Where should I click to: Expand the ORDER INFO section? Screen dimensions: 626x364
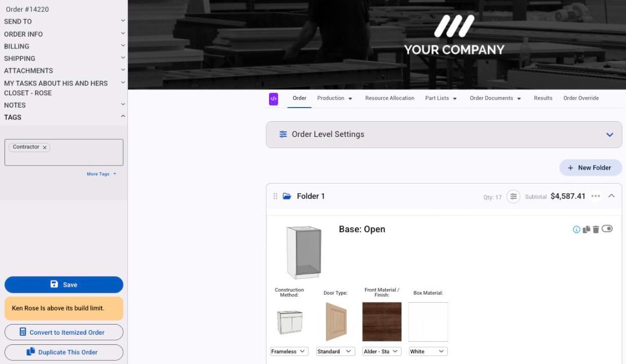click(x=123, y=33)
